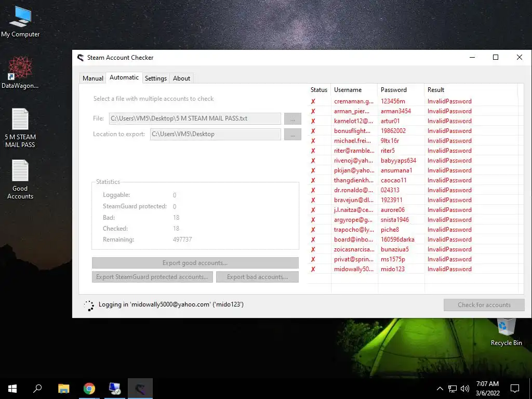The height and width of the screenshot is (399, 532).
Task: Click Export SteamGuard protected accounts button
Action: pos(152,277)
